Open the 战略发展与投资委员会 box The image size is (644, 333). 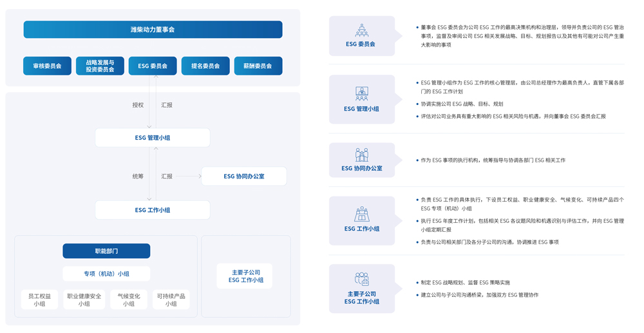click(100, 66)
